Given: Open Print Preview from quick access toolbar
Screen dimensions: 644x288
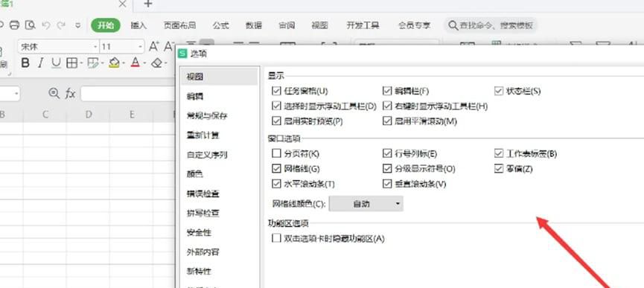Looking at the screenshot, I should tap(30, 25).
